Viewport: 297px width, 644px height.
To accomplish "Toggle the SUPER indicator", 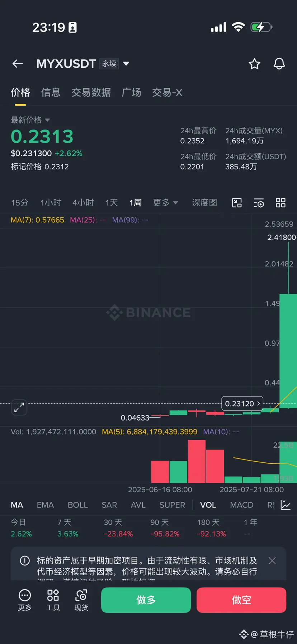I will 172,505.
